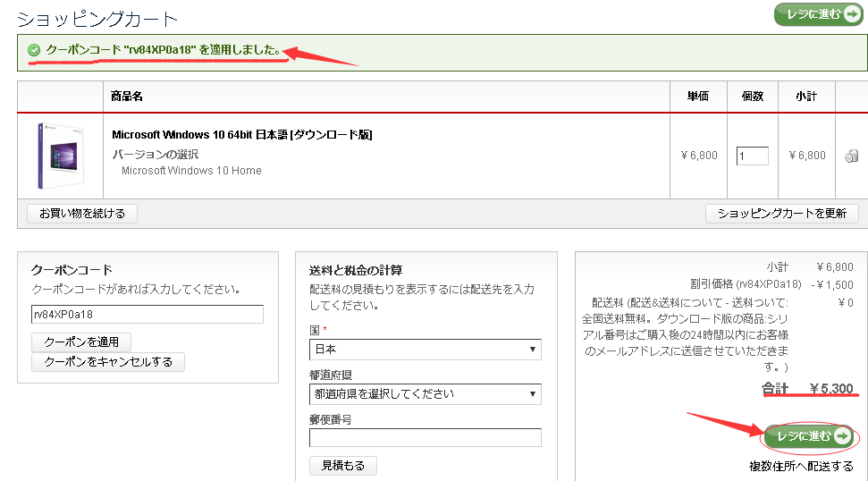This screenshot has height=481, width=868.
Task: Click the クーポンコード section heading
Action: point(72,270)
